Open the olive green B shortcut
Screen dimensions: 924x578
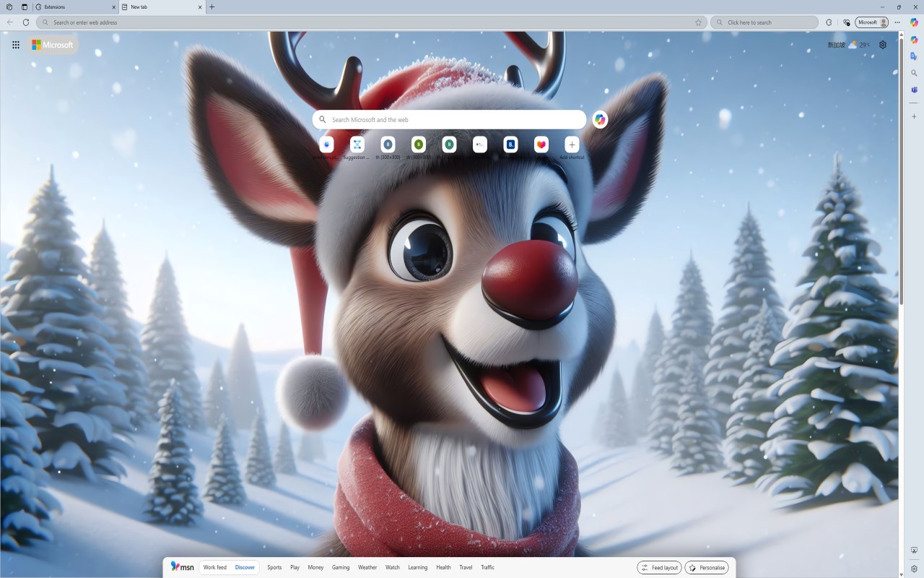[x=419, y=147]
